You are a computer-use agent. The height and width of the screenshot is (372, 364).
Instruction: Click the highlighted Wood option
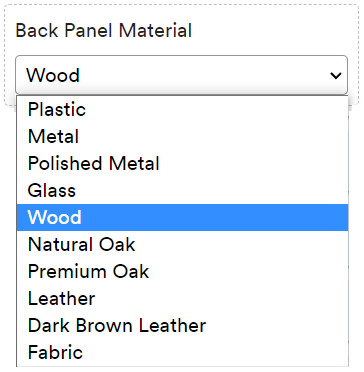coord(182,217)
